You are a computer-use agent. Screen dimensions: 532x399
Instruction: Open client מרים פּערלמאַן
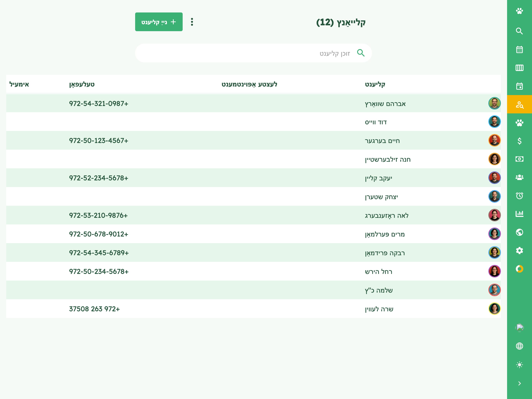click(x=385, y=234)
